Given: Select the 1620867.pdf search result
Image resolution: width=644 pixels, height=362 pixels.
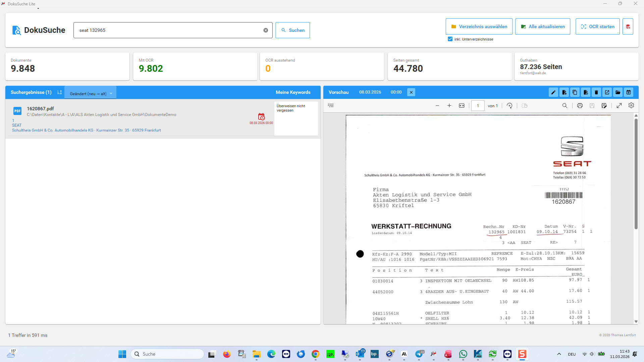Looking at the screenshot, I should (x=40, y=109).
